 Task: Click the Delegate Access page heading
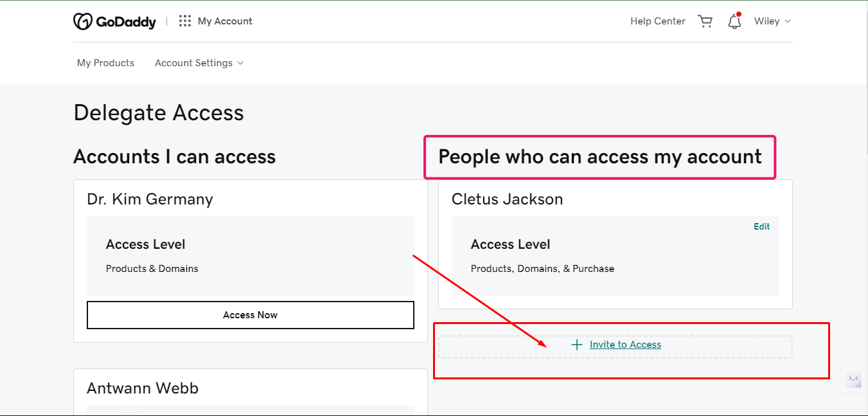(159, 113)
